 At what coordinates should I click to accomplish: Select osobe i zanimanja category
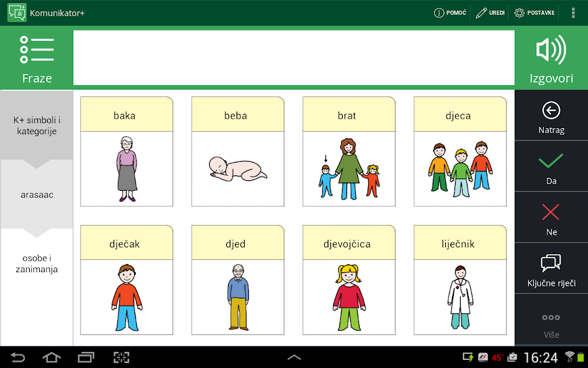coord(37,264)
